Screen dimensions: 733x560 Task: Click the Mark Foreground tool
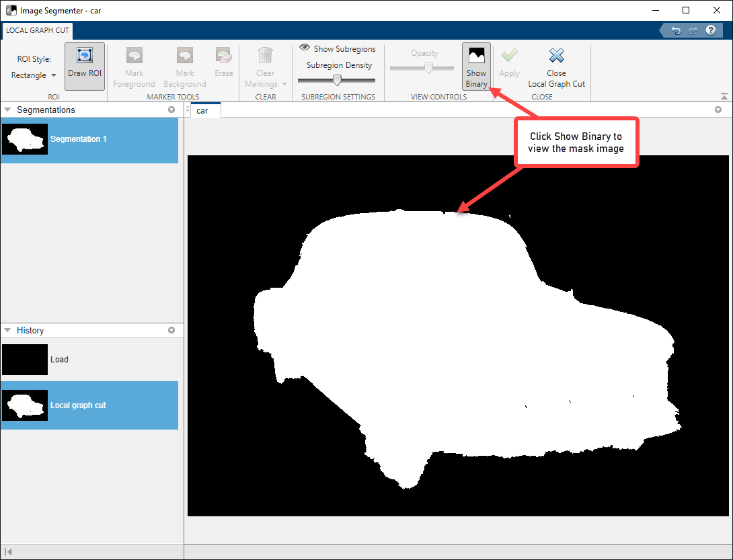[134, 67]
